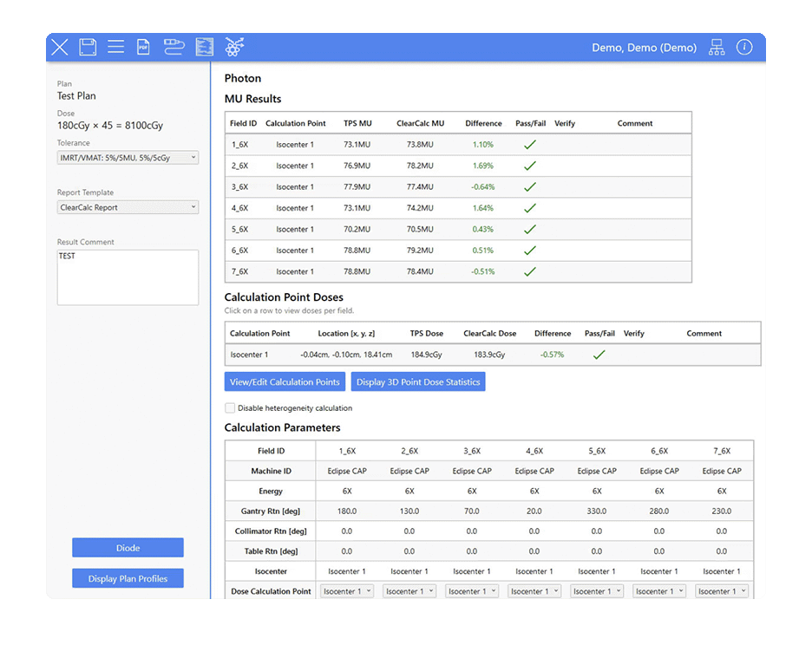Click the 6_6X field ID in MU Results
This screenshot has height=658, width=812.
[x=239, y=251]
